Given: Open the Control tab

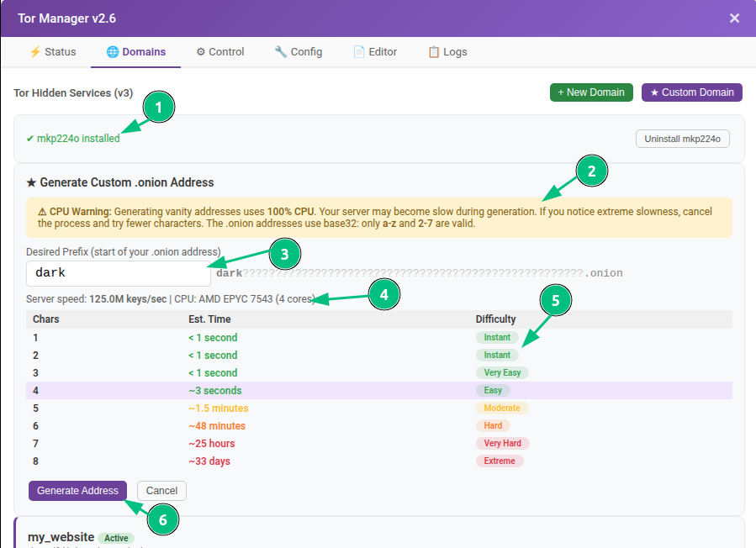Looking at the screenshot, I should click(219, 52).
